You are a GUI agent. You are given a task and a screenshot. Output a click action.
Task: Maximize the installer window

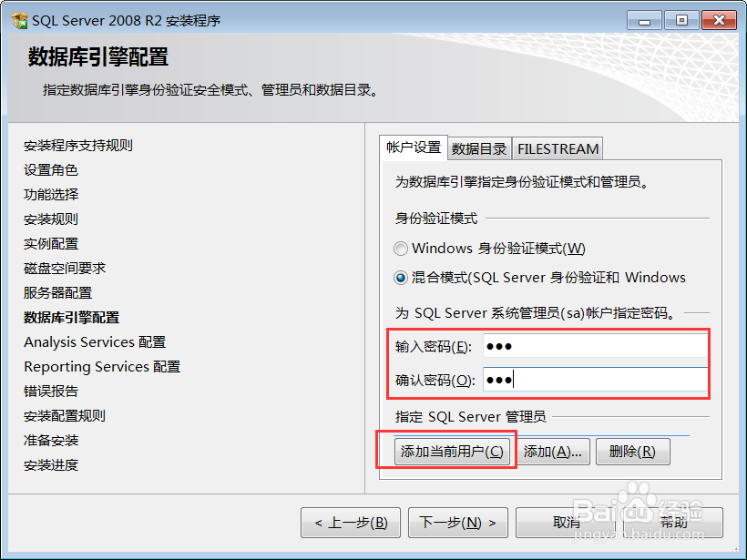click(x=681, y=20)
